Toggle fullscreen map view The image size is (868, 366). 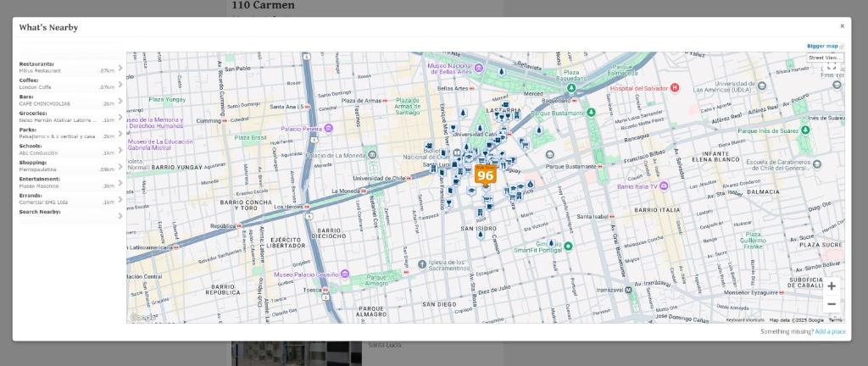click(831, 67)
